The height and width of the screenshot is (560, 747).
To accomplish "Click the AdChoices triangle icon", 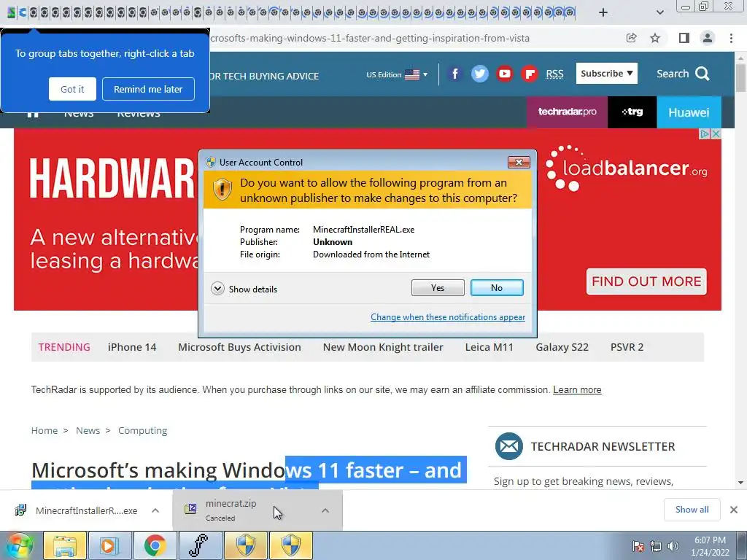I will [x=705, y=134].
